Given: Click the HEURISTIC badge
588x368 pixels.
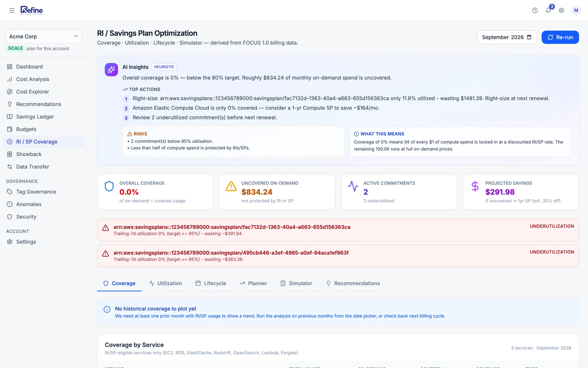Looking at the screenshot, I should (164, 67).
